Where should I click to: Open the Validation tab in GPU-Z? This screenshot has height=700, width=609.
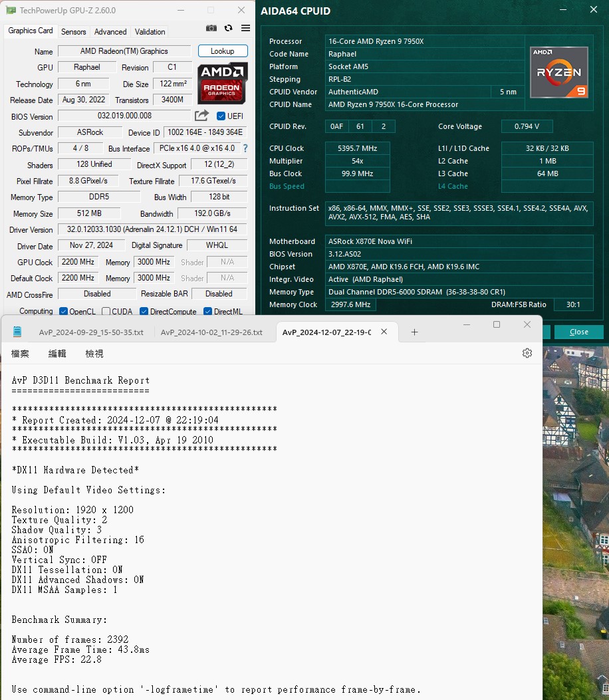[x=150, y=32]
